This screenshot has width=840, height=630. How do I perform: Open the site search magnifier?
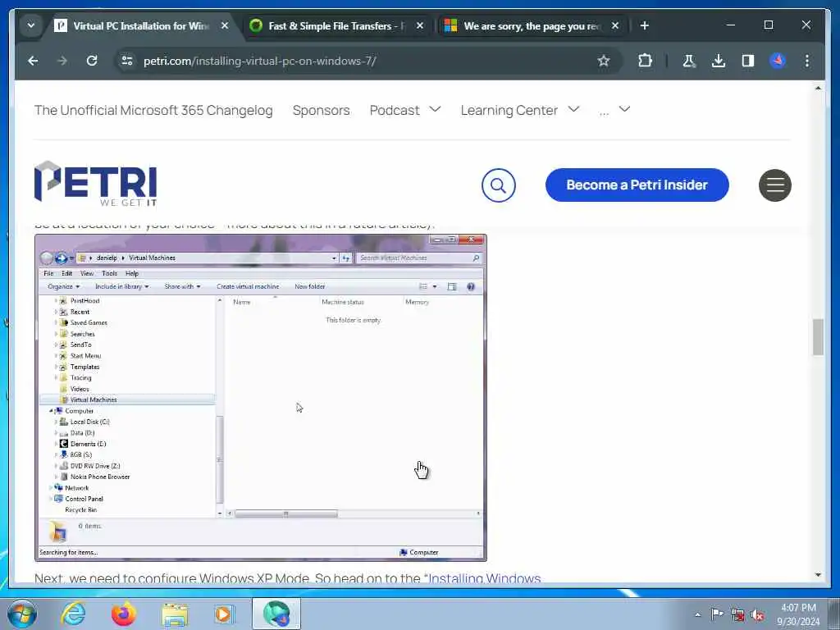[498, 185]
